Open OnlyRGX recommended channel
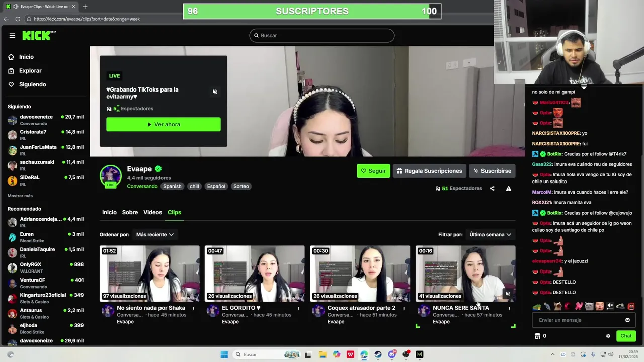The image size is (644, 362). (x=45, y=267)
